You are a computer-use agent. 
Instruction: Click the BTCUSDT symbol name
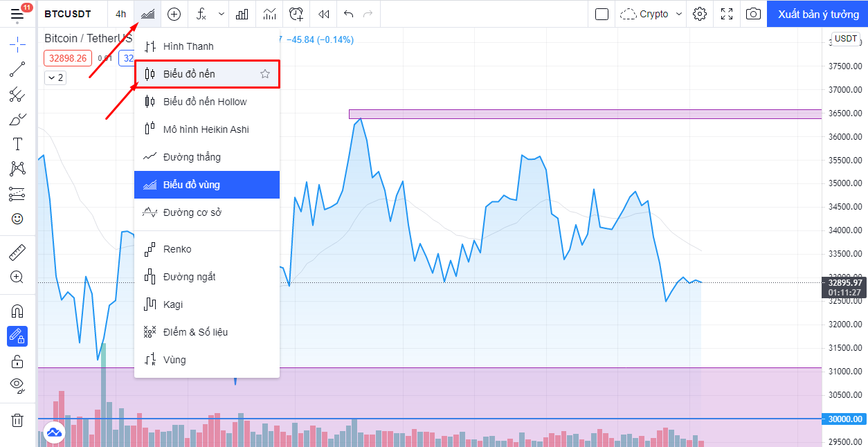tap(67, 14)
